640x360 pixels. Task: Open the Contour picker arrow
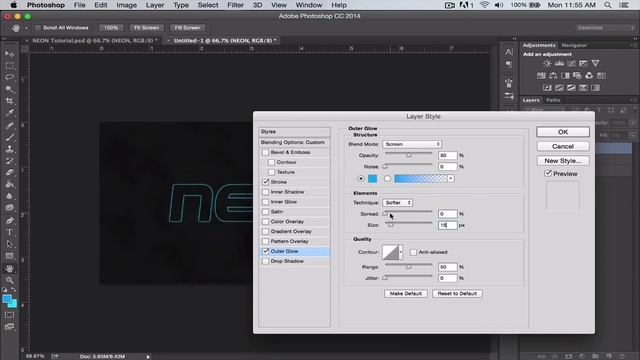click(x=401, y=252)
